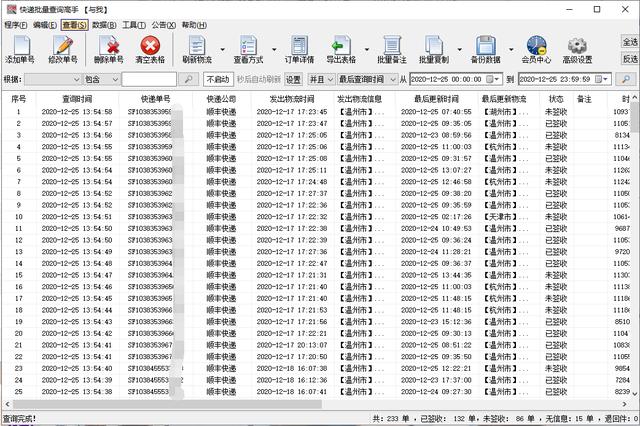Expand the 最后查询时间 dropdown

click(x=391, y=79)
